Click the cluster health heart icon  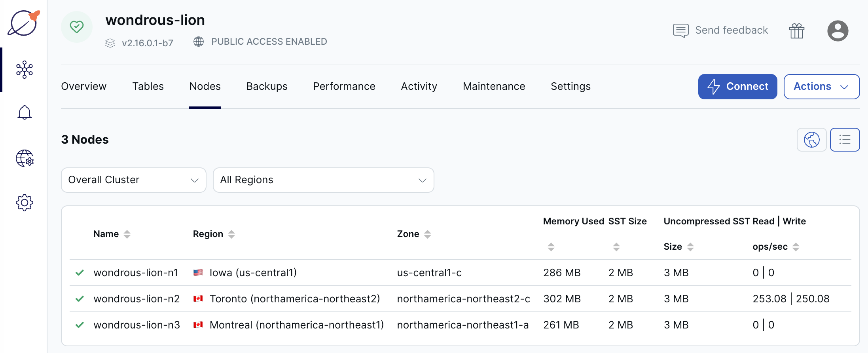pos(77,27)
